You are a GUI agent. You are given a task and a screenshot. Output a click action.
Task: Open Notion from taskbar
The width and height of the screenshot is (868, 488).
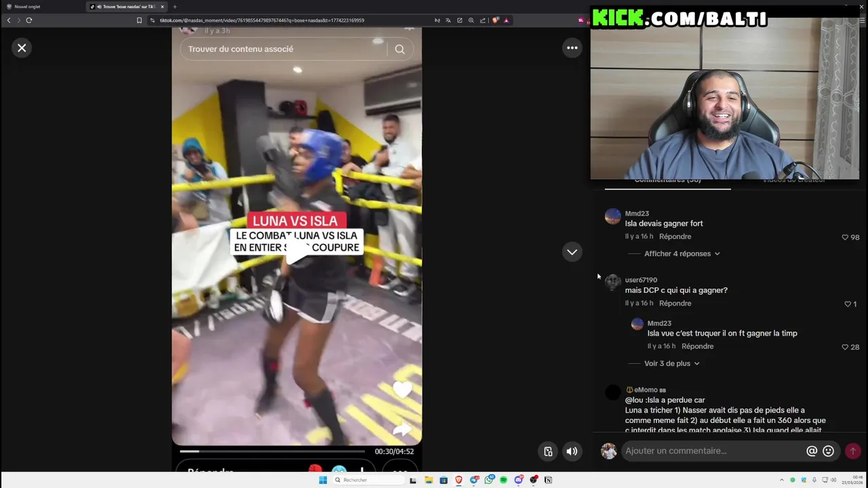point(548,480)
